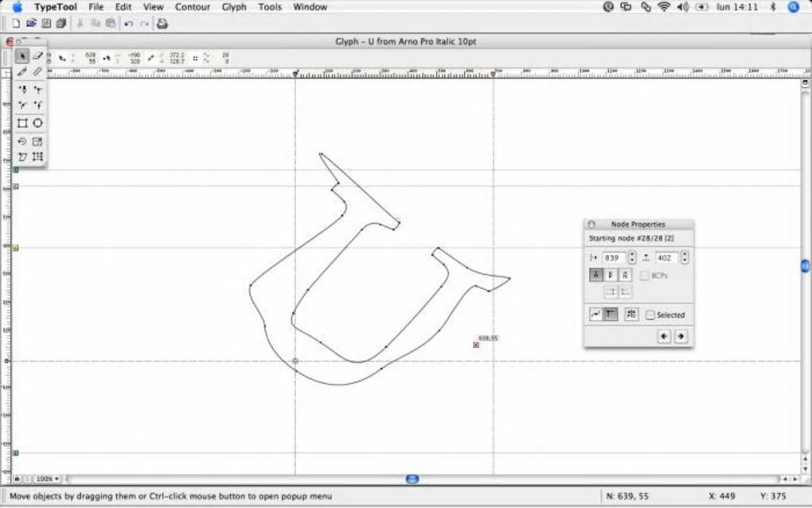Open the Apple menu
Image resolution: width=812 pixels, height=508 pixels.
[x=17, y=6]
